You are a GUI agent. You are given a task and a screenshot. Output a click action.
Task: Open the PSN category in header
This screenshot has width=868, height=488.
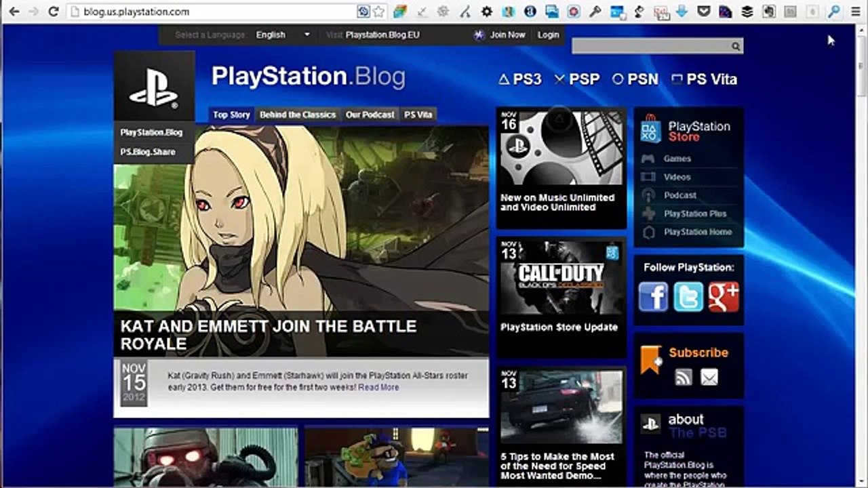pos(635,79)
